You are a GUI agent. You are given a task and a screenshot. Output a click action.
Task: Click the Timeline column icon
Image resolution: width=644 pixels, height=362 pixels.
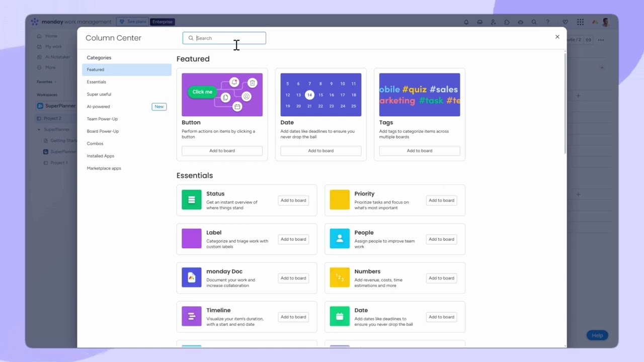coord(191,316)
